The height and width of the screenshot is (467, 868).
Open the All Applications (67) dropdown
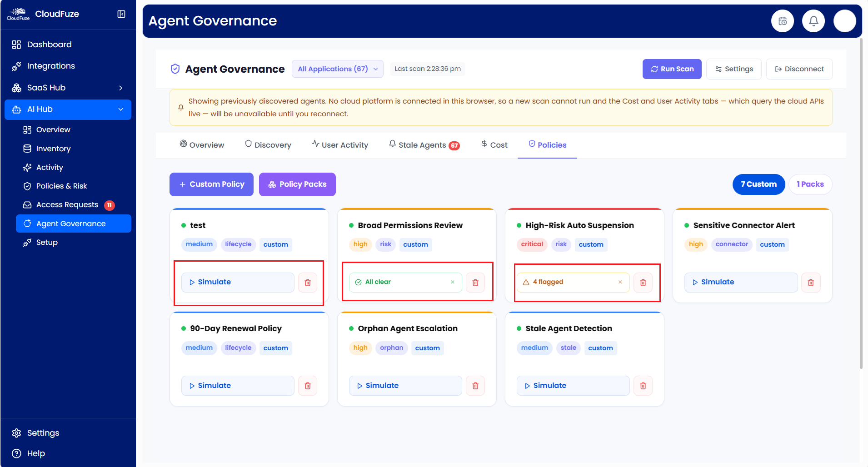[338, 69]
